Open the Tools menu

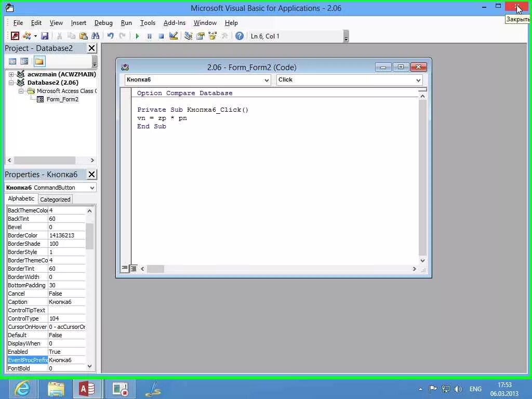(x=148, y=23)
